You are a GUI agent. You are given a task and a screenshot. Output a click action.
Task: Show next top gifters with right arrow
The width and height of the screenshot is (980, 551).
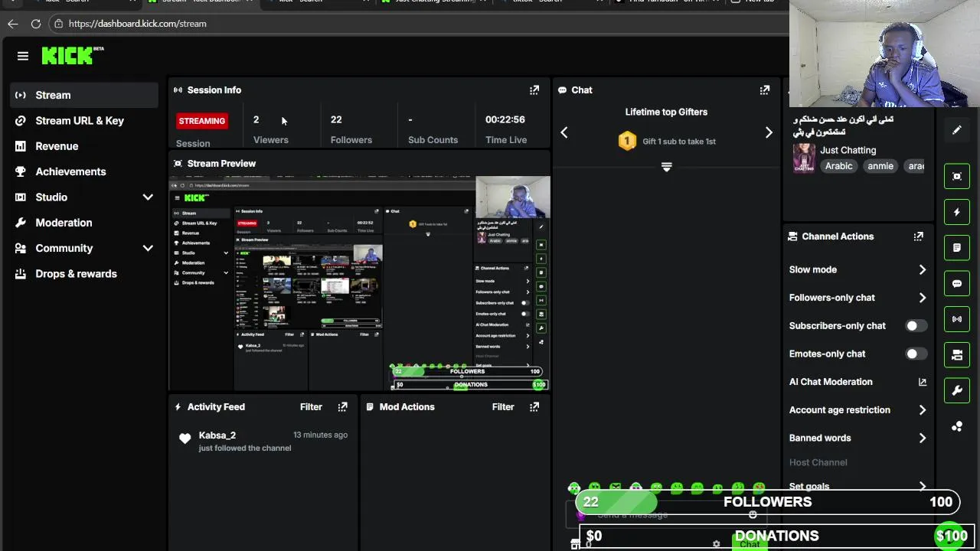pyautogui.click(x=769, y=132)
